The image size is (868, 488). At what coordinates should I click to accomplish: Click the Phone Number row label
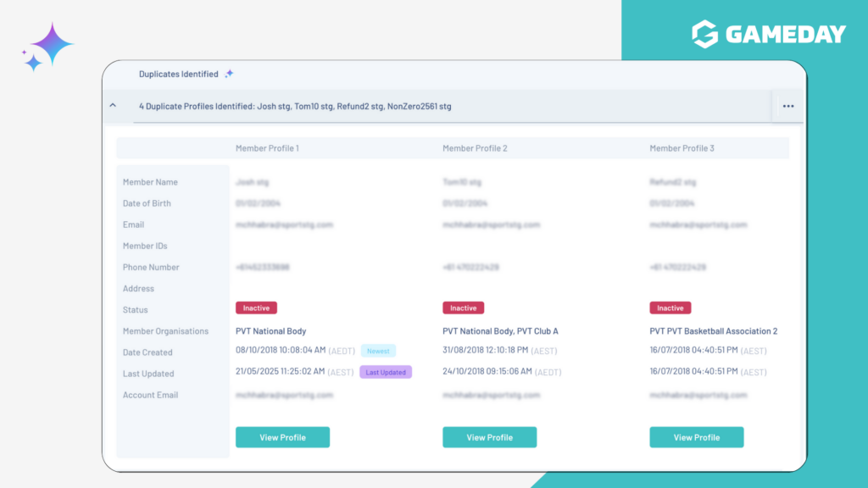pos(151,267)
